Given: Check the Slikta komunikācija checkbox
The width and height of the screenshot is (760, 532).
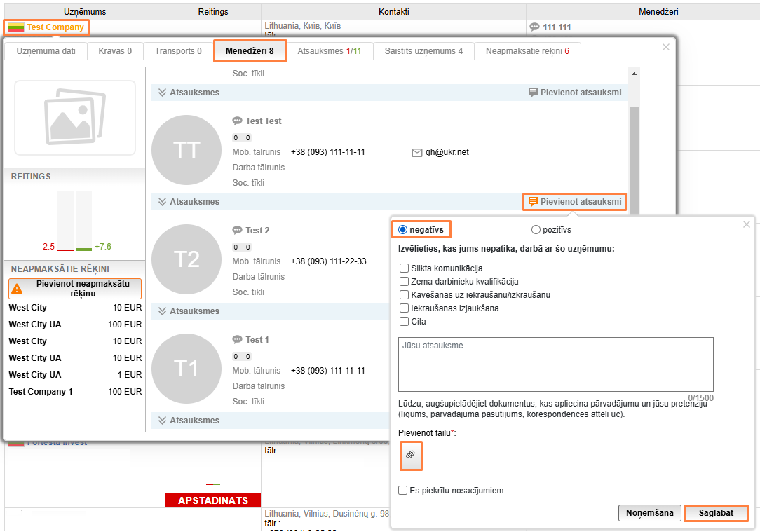Looking at the screenshot, I should (x=404, y=268).
